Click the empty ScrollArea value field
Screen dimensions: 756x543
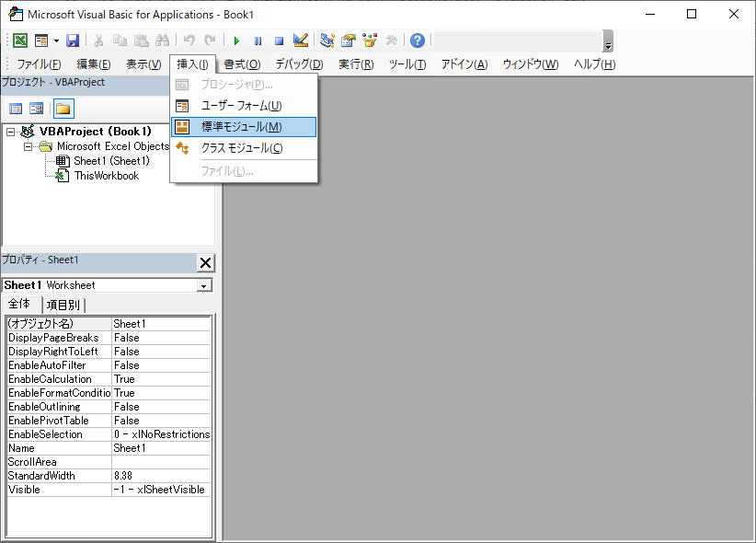(x=161, y=462)
